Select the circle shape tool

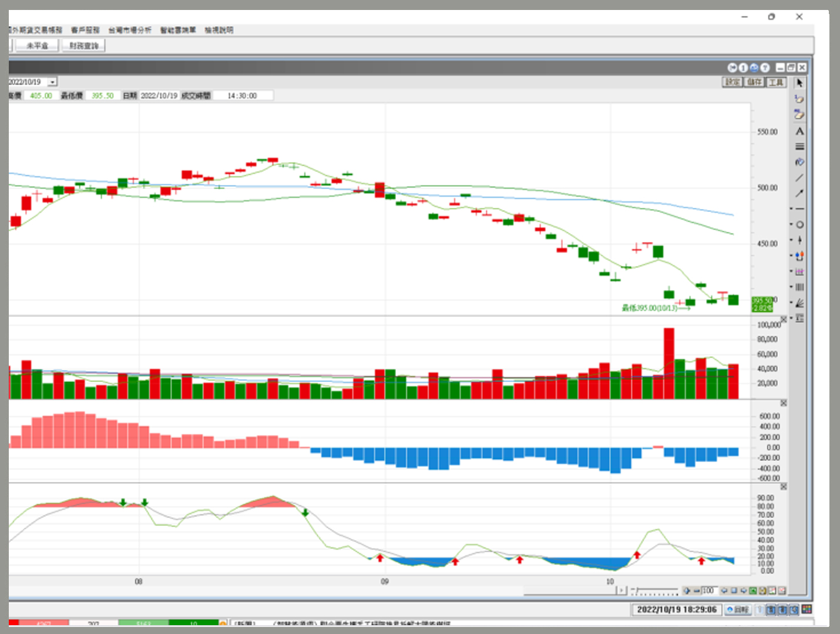(800, 225)
